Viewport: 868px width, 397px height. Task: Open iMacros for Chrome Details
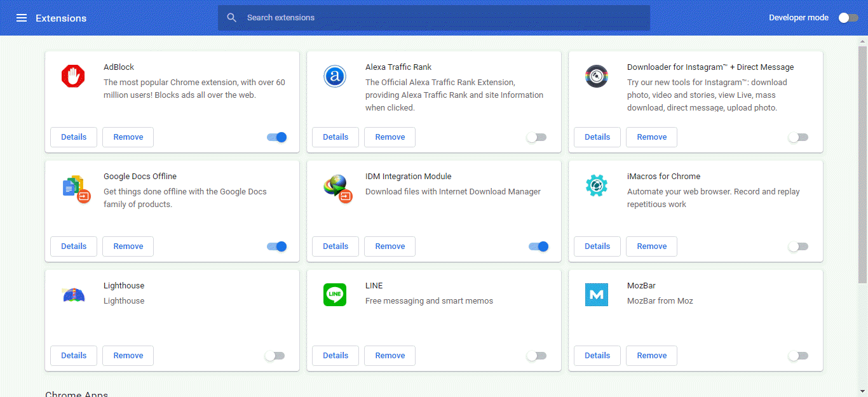[597, 246]
